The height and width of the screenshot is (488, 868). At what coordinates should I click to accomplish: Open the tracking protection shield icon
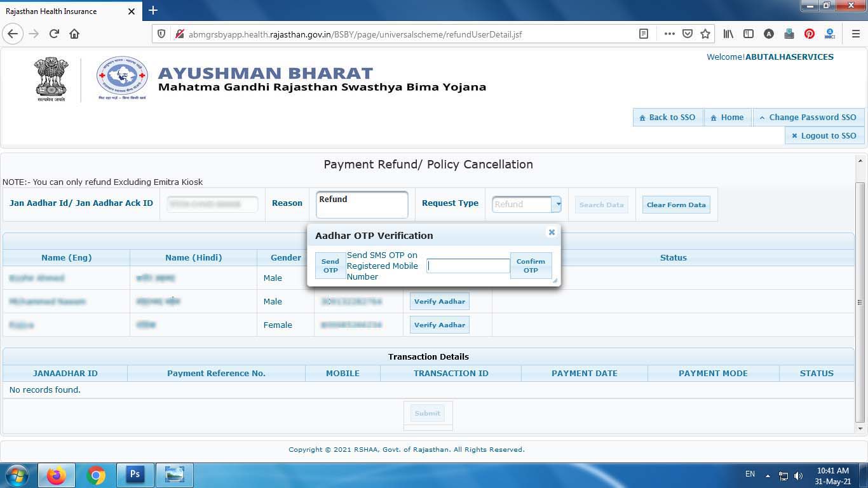tap(161, 34)
